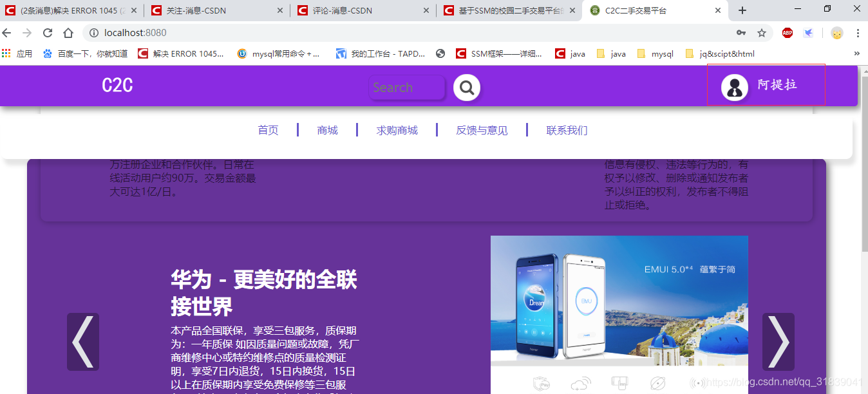Click the C2C site logo
868x394 pixels.
pos(118,86)
